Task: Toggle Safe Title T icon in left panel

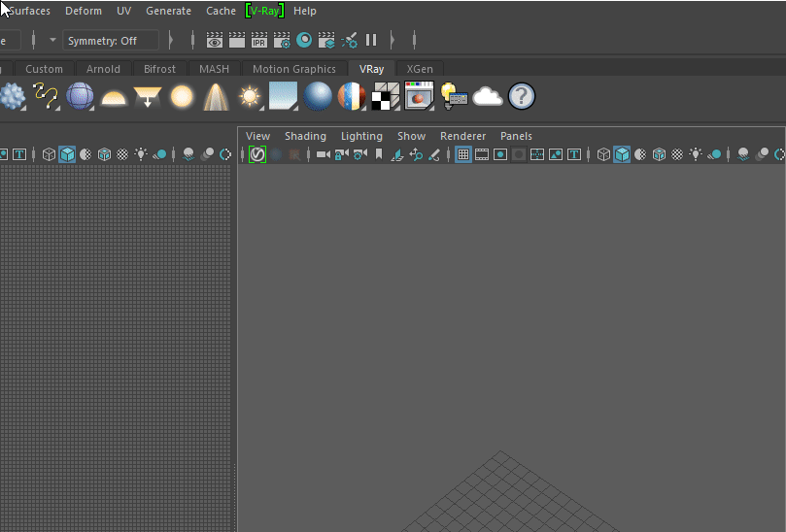Action: click(19, 154)
